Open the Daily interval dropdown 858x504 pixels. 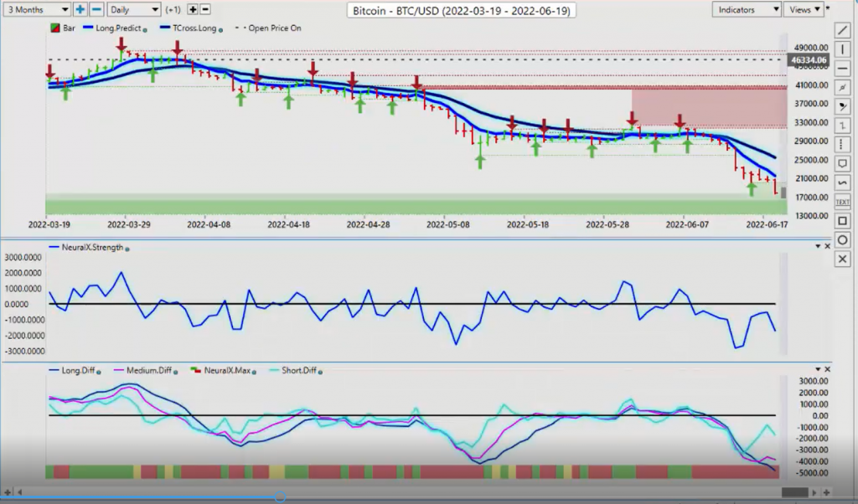133,9
